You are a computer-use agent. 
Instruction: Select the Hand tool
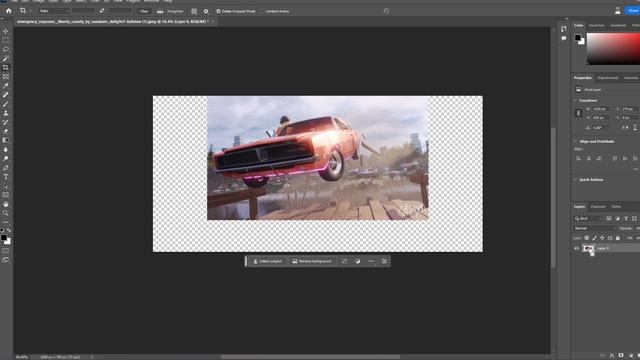point(6,204)
